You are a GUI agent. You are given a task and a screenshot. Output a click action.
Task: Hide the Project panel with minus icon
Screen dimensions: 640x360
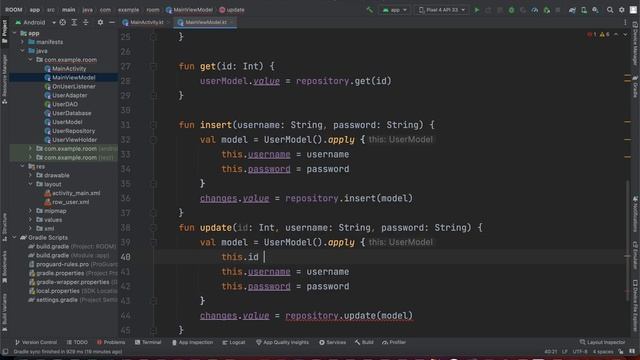click(111, 22)
